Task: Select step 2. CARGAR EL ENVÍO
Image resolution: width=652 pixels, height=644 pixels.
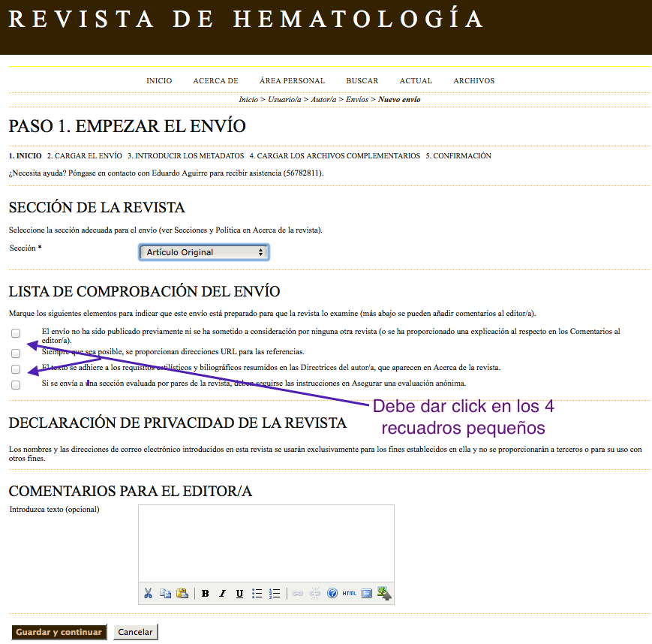Action: tap(85, 156)
